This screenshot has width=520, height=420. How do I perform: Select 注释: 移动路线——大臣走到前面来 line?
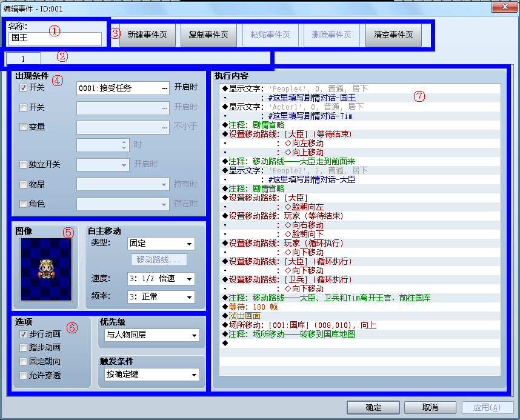point(360,161)
